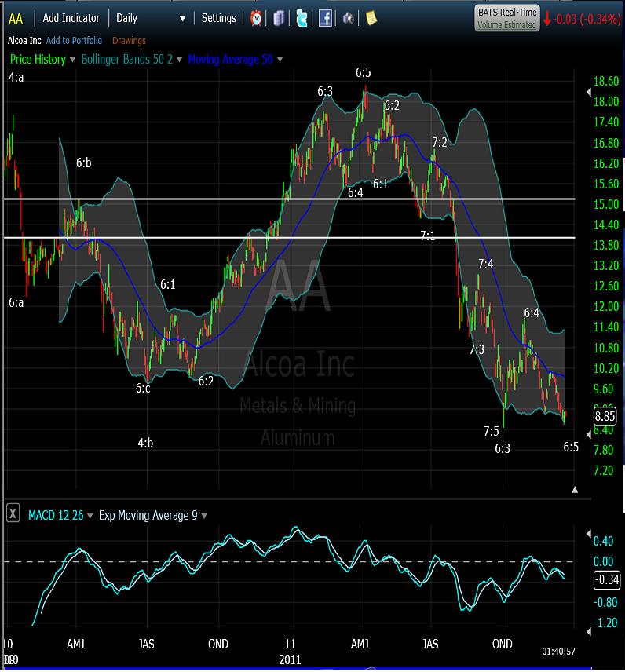Select the 4:b wave annotation
The height and width of the screenshot is (672, 625).
click(x=145, y=443)
